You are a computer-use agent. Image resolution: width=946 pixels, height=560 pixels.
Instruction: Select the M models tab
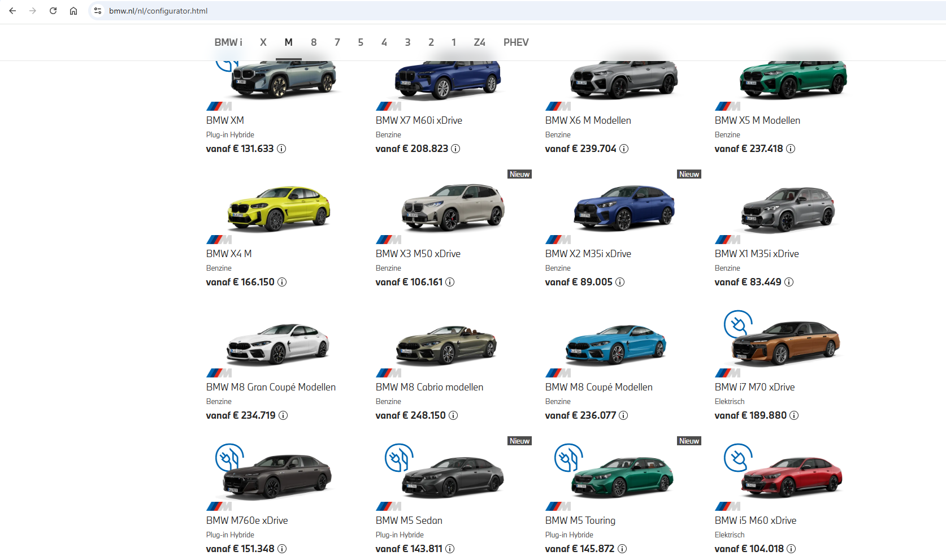pos(288,42)
